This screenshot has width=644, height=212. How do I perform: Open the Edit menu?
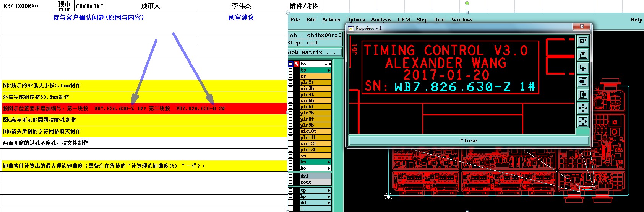pyautogui.click(x=311, y=20)
